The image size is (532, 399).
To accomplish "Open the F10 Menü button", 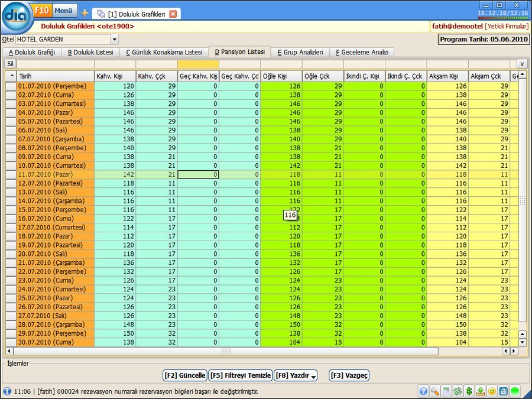I will 55,11.
